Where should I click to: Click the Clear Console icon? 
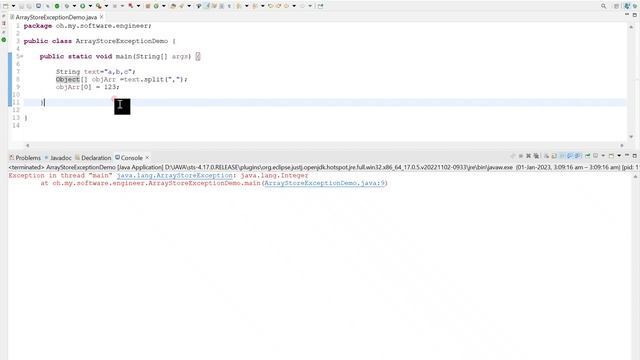(547, 156)
